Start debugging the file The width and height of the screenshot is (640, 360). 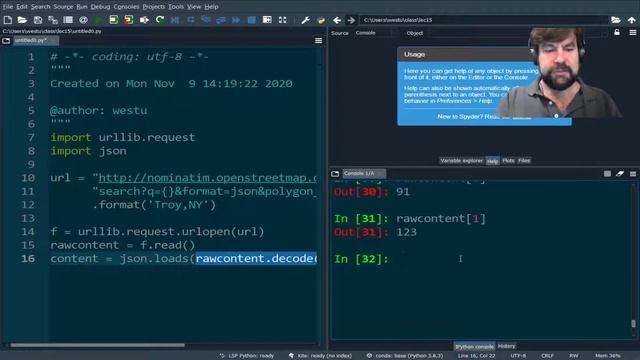pos(175,20)
